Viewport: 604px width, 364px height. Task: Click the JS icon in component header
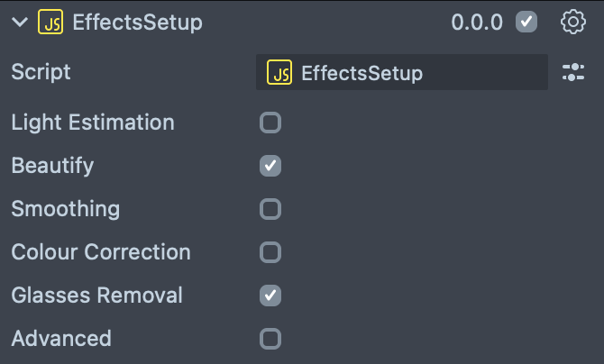tap(50, 23)
